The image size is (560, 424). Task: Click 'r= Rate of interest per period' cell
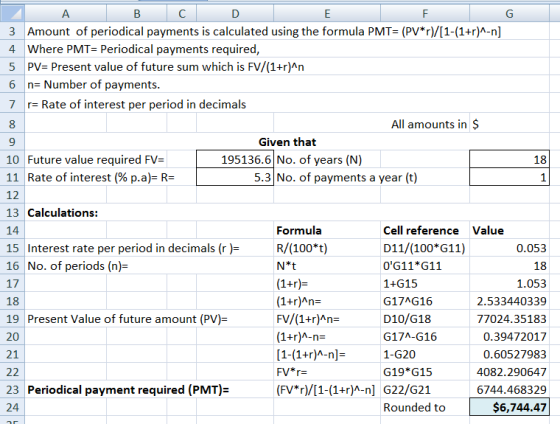(x=136, y=104)
